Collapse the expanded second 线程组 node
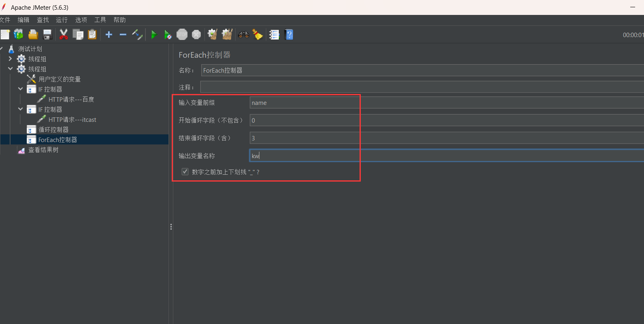Viewport: 644px width, 324px height. coord(11,69)
